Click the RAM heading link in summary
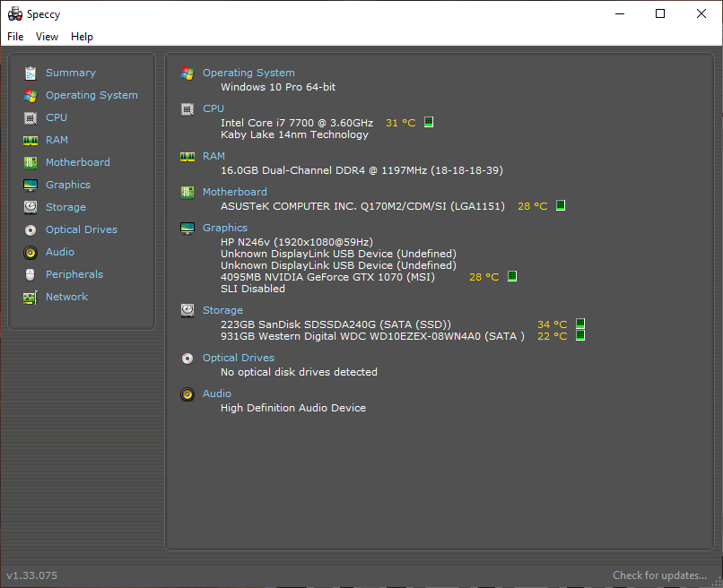The image size is (723, 588). coord(213,156)
